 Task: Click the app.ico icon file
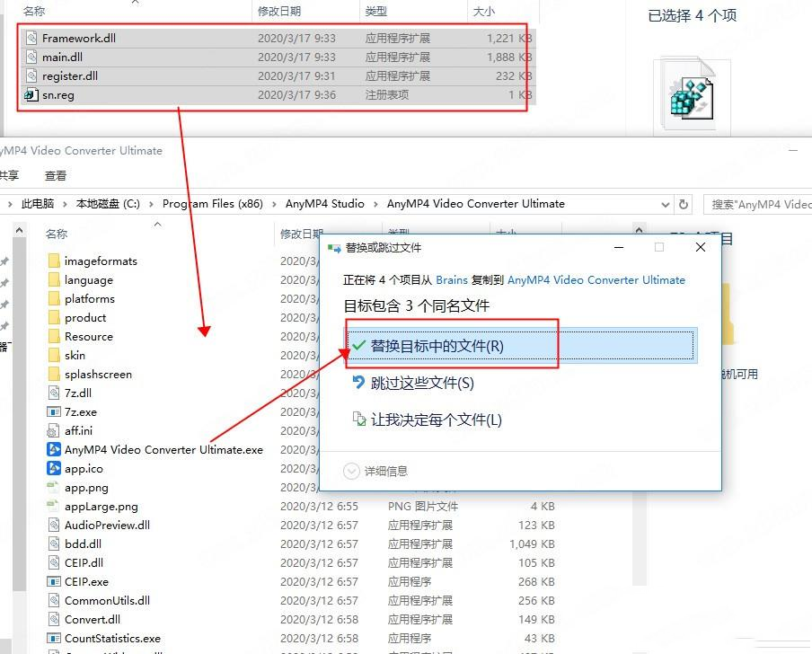(54, 468)
